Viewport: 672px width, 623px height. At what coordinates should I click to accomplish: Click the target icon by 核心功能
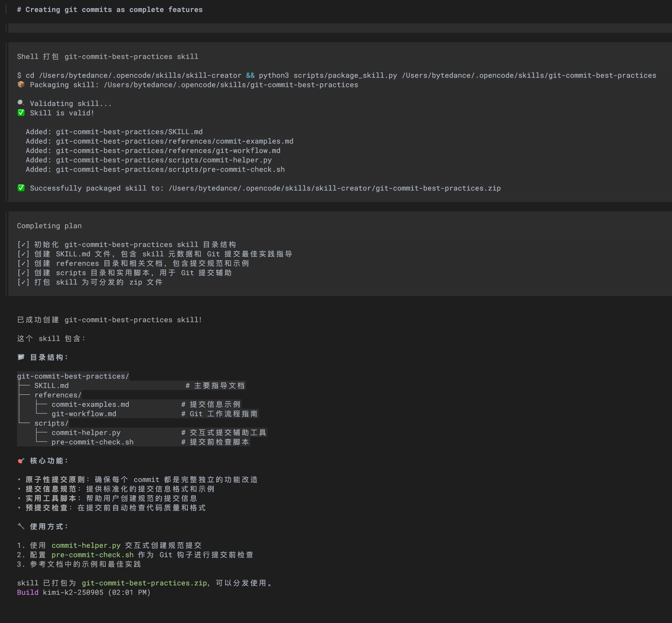(21, 460)
